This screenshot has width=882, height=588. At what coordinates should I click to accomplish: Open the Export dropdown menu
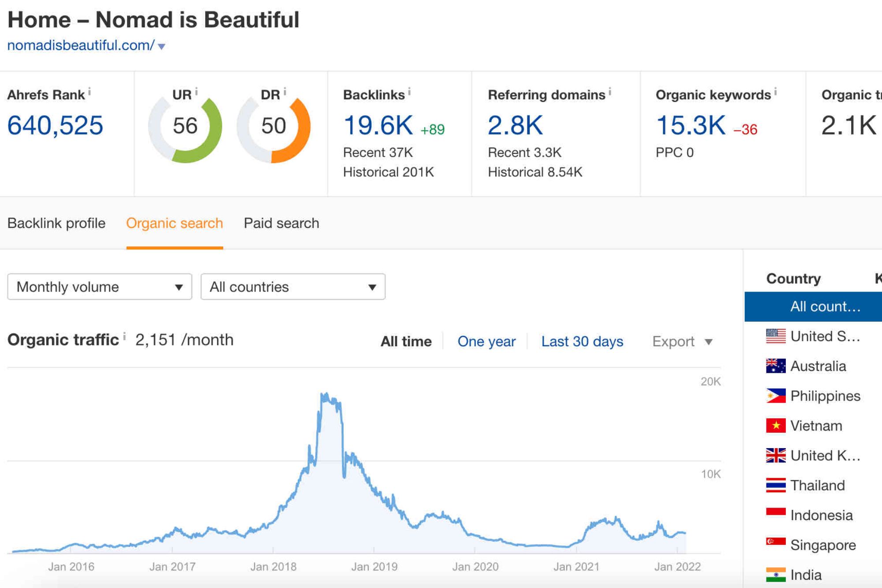[682, 341]
